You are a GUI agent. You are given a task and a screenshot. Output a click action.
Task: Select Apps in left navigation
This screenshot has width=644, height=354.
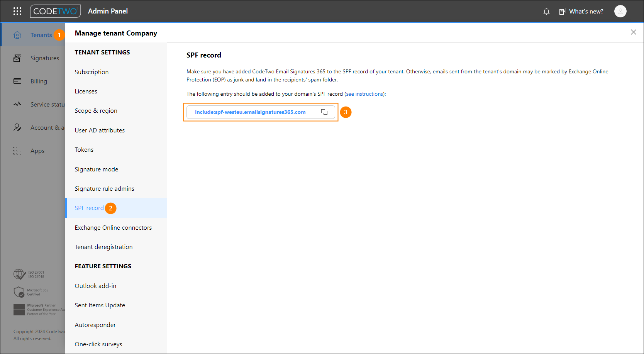(x=37, y=151)
